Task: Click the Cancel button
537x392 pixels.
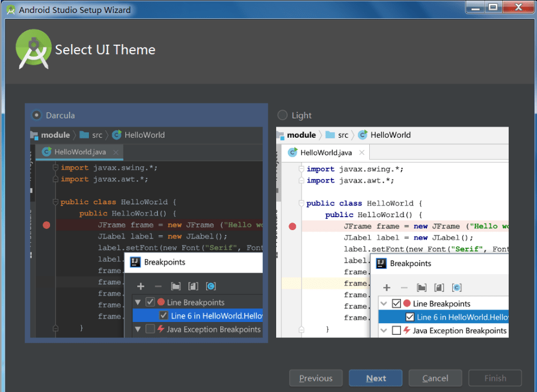Action: click(435, 378)
